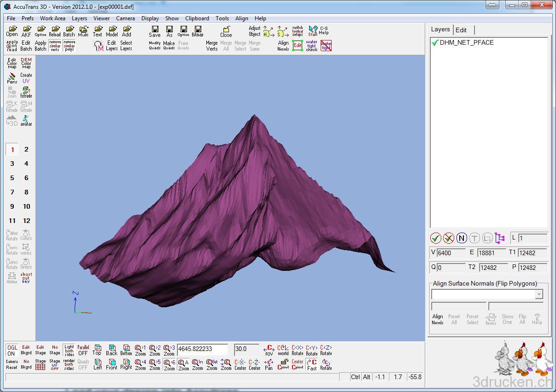This screenshot has width=556, height=392.
Task: Click the green checkmark show-all-layers icon
Action: [x=435, y=238]
